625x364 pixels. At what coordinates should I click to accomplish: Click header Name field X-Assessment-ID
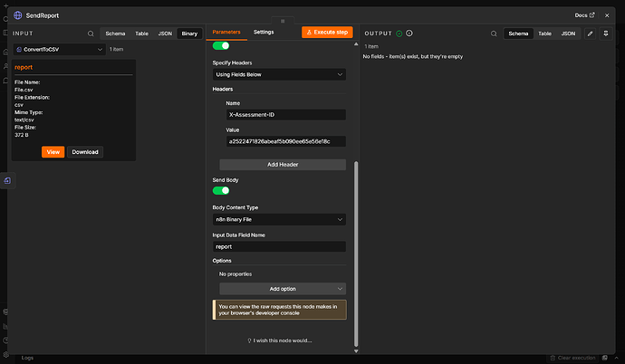coord(286,115)
